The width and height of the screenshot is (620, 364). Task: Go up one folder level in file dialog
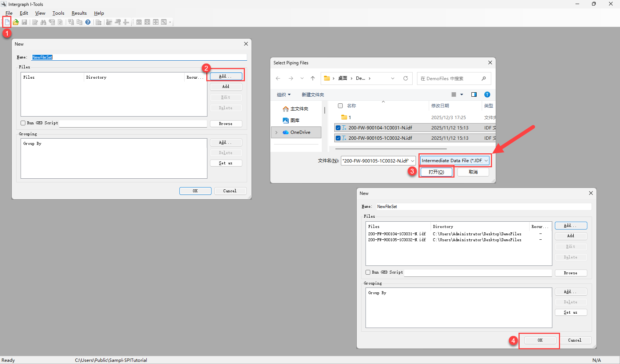313,78
